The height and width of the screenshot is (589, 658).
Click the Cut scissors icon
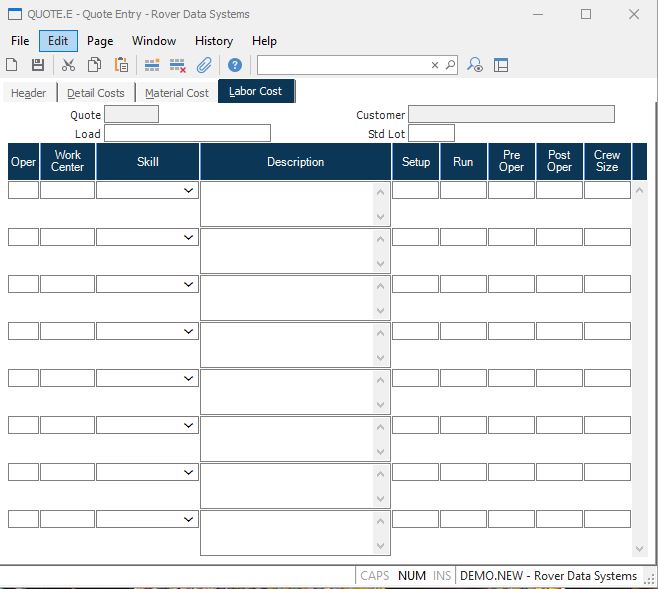click(x=68, y=65)
